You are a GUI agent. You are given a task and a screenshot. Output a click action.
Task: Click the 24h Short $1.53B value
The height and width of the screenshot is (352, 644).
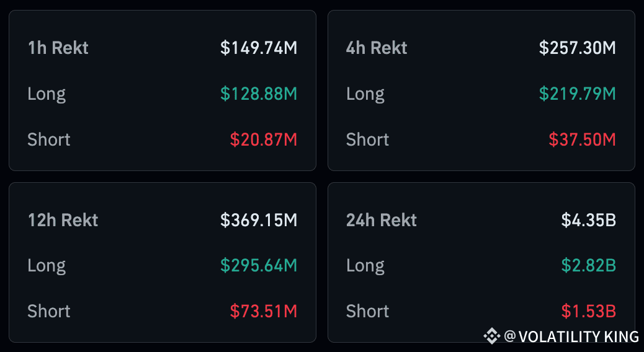(x=589, y=311)
